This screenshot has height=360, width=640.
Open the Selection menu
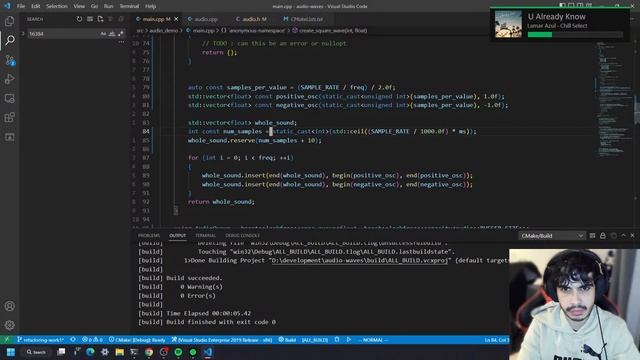tap(57, 6)
